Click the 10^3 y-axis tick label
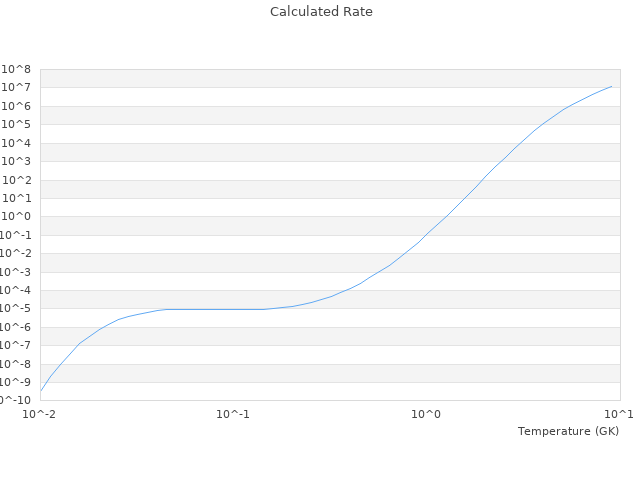Viewport: 640px width, 480px height. (x=18, y=161)
